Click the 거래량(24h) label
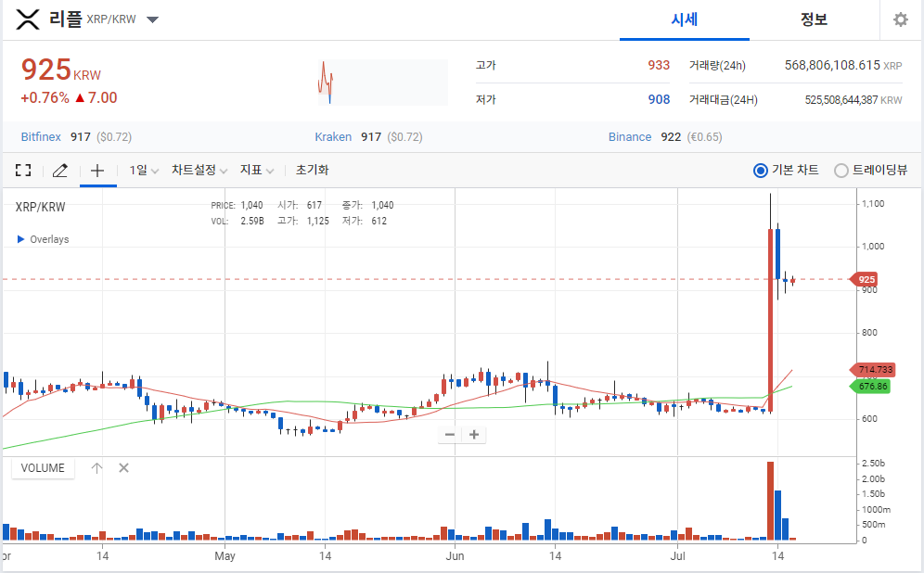The image size is (924, 573). pos(717,66)
